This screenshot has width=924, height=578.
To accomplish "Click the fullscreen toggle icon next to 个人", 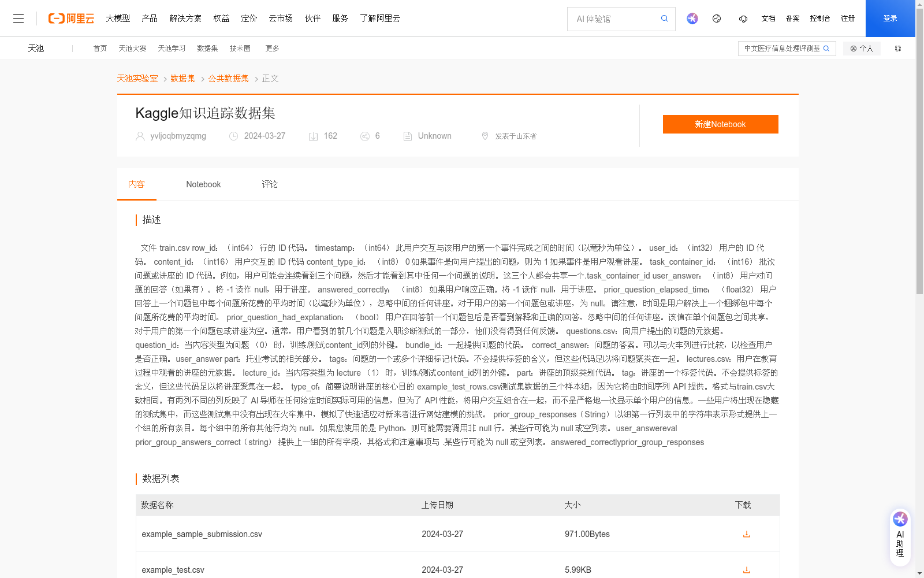I will (898, 49).
